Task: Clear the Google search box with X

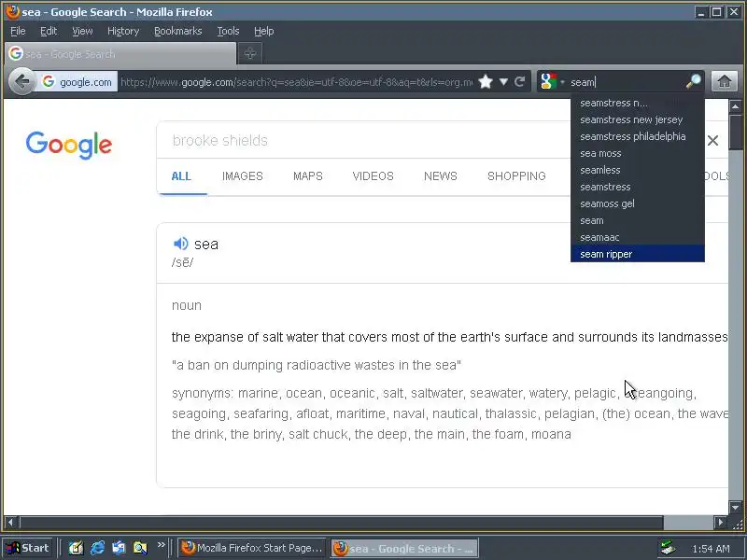Action: pyautogui.click(x=712, y=141)
